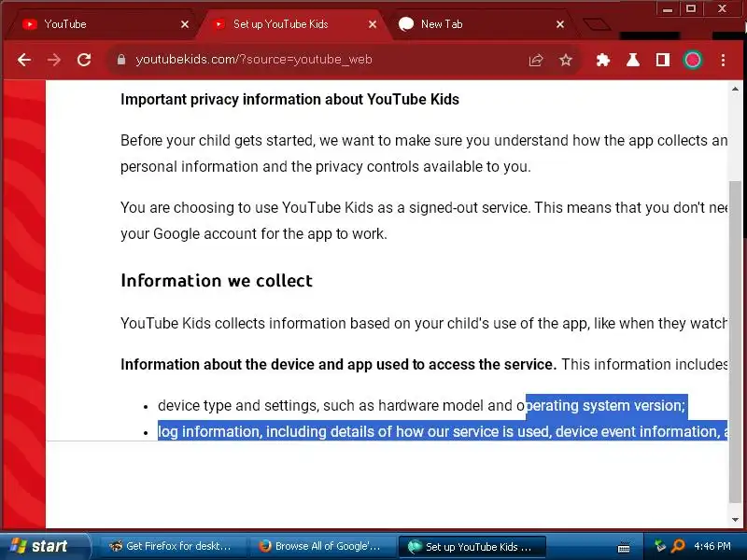Click 'Important privacy information about YouTube Kids' heading
Image resolution: width=747 pixels, height=560 pixels.
[x=289, y=99]
